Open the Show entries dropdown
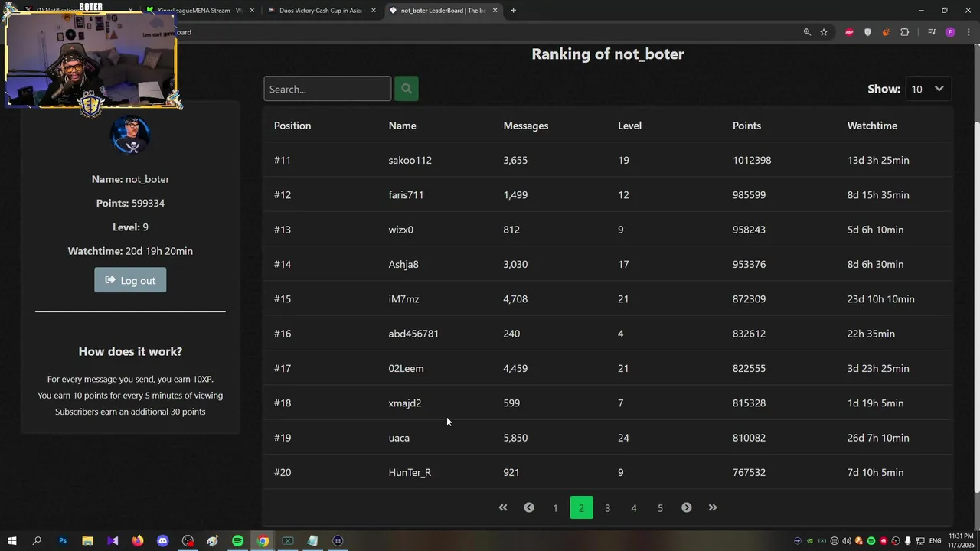 (928, 89)
